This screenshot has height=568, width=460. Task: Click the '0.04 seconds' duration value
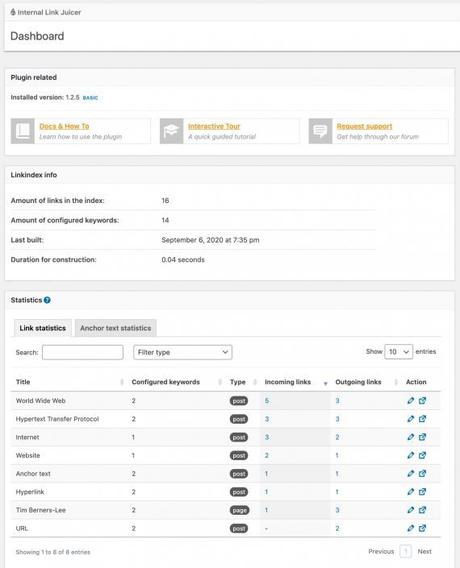click(x=183, y=259)
